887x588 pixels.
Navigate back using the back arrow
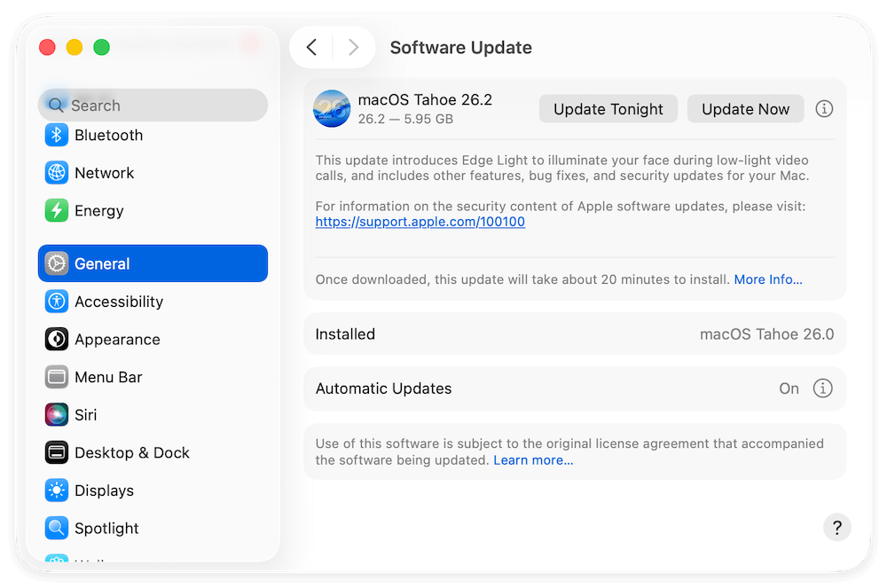click(311, 47)
